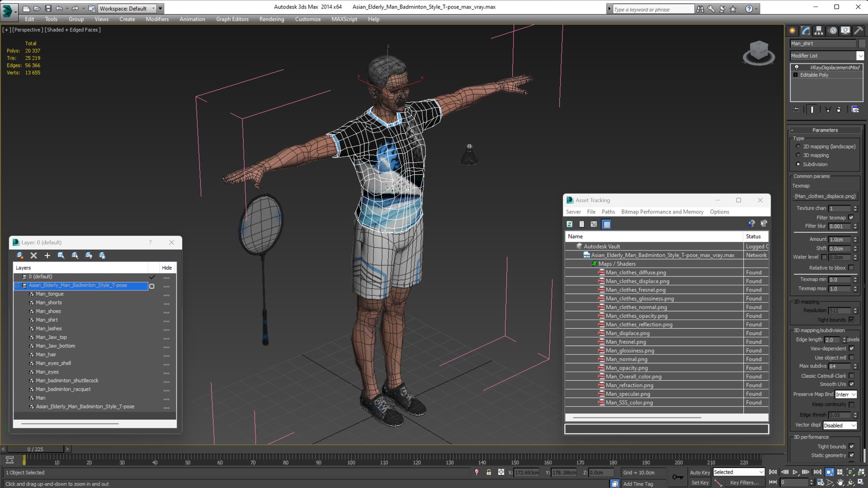Open the Display command panel tab
868x488 pixels.
click(x=845, y=31)
